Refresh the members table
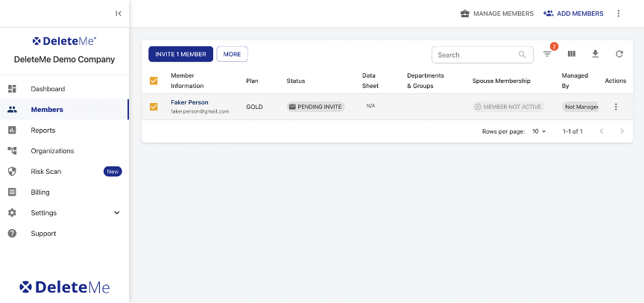Viewport: 644px width, 303px height. click(x=619, y=54)
